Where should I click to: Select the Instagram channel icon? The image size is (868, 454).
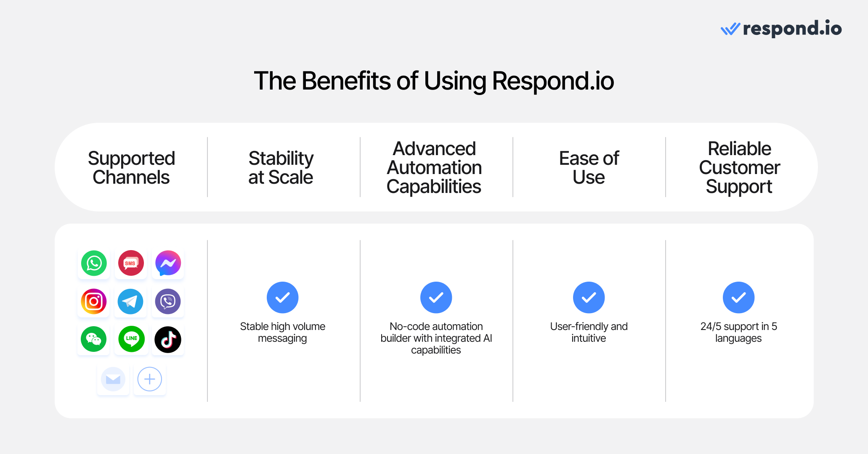(93, 301)
